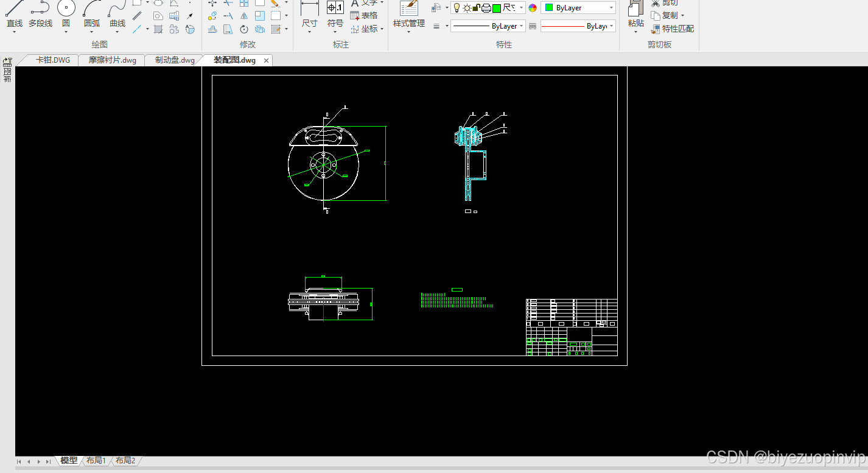Toggle the layer on/off light bulb

(457, 8)
